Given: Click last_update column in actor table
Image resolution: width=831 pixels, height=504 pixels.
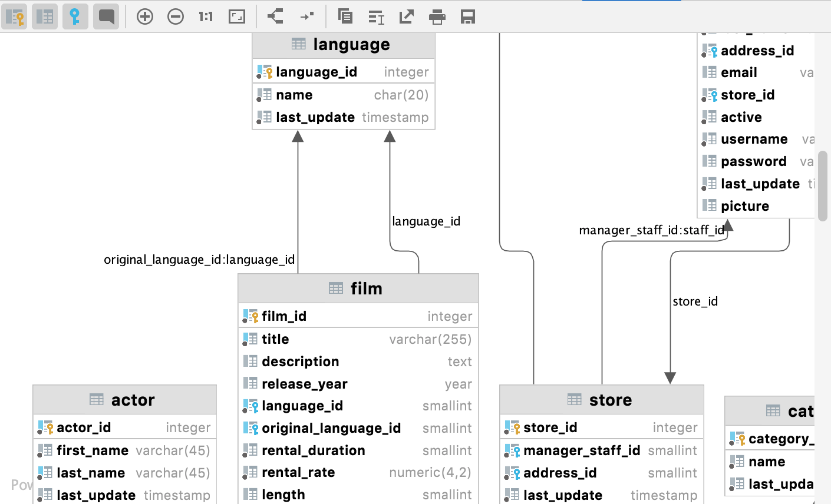Looking at the screenshot, I should click(x=125, y=495).
